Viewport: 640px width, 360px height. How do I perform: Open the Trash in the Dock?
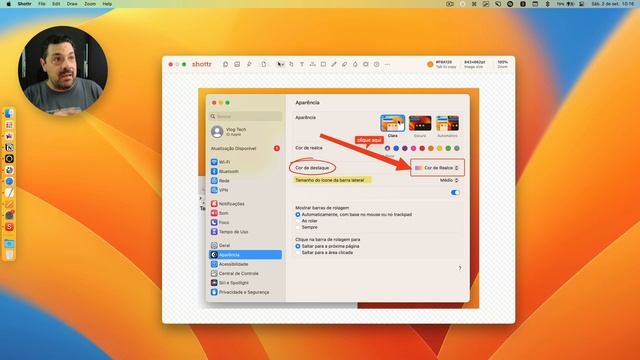(9, 255)
